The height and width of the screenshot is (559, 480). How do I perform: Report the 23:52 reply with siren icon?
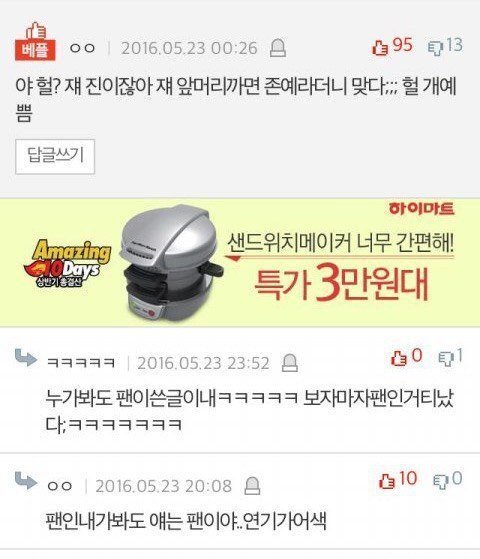[x=290, y=363]
